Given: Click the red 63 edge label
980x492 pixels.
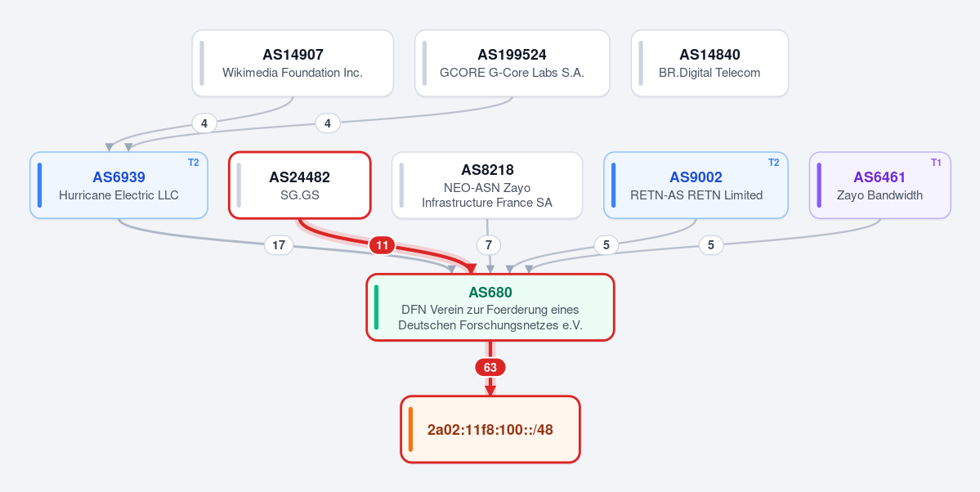Looking at the screenshot, I should click(x=490, y=368).
